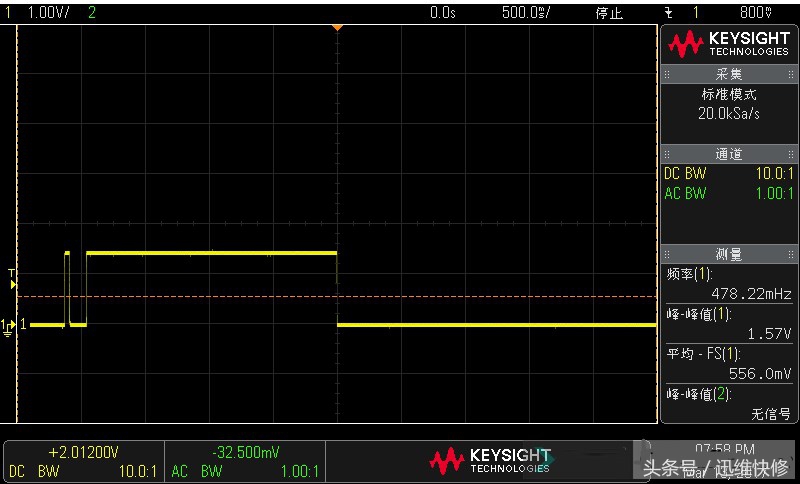
Task: Click the bottom DC BW 10.0:1 channel 1 label
Action: pyautogui.click(x=83, y=471)
